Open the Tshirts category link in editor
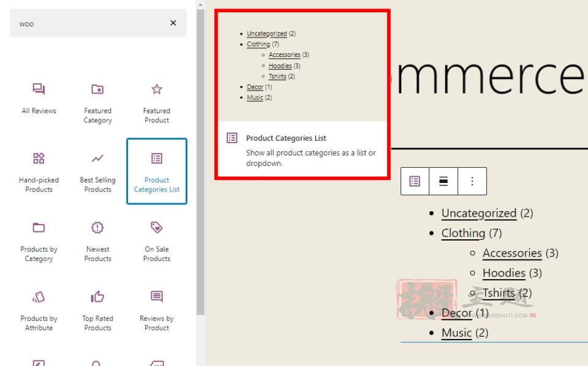The height and width of the screenshot is (366, 588). click(x=499, y=293)
